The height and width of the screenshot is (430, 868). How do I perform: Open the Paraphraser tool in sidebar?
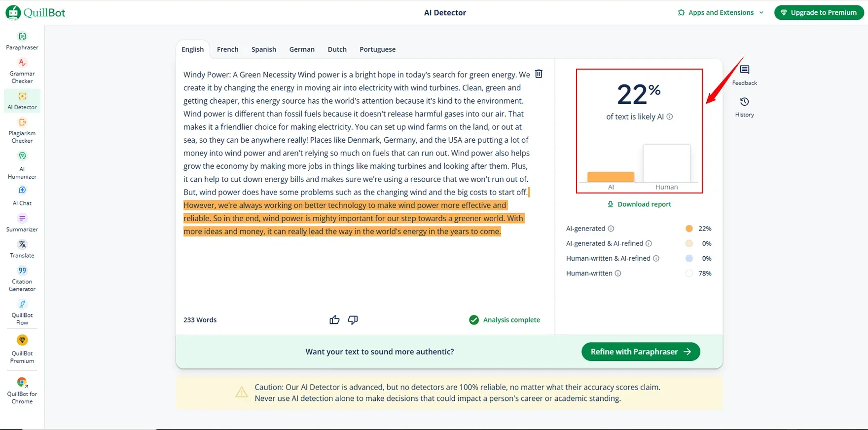(22, 41)
